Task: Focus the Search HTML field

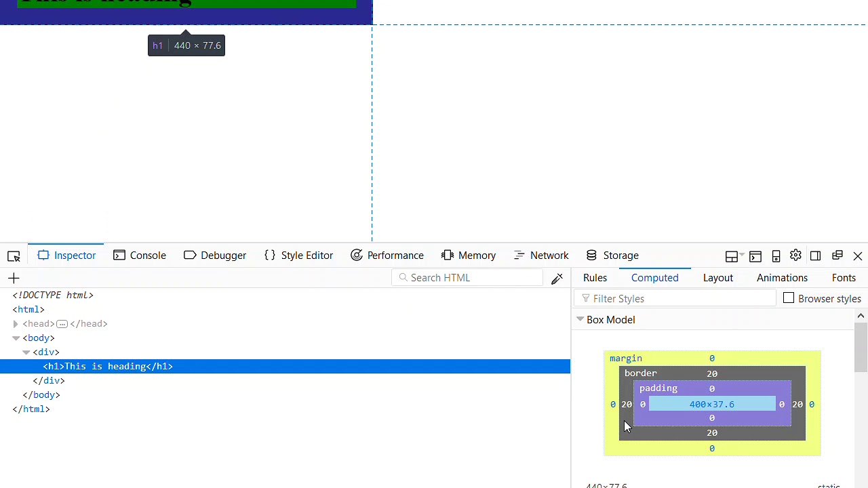Action: click(x=467, y=278)
